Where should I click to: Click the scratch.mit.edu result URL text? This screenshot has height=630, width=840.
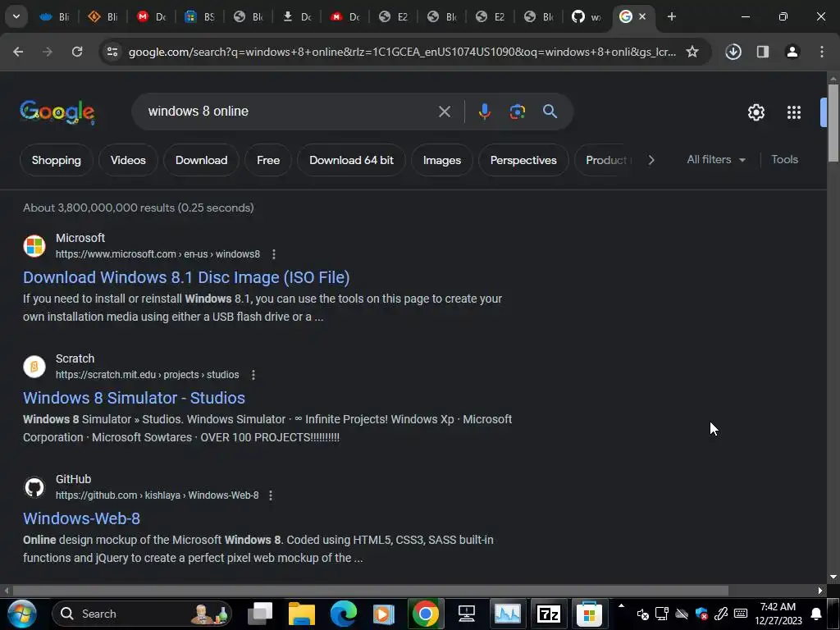148,375
